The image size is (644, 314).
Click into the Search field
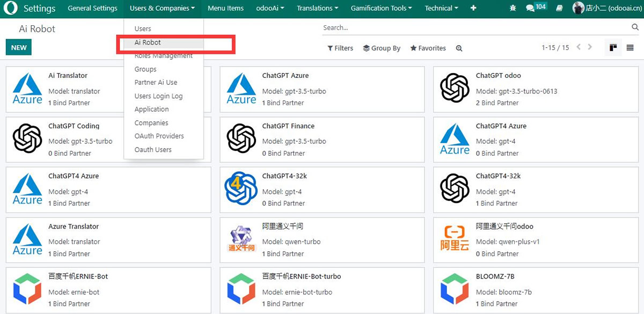point(472,27)
